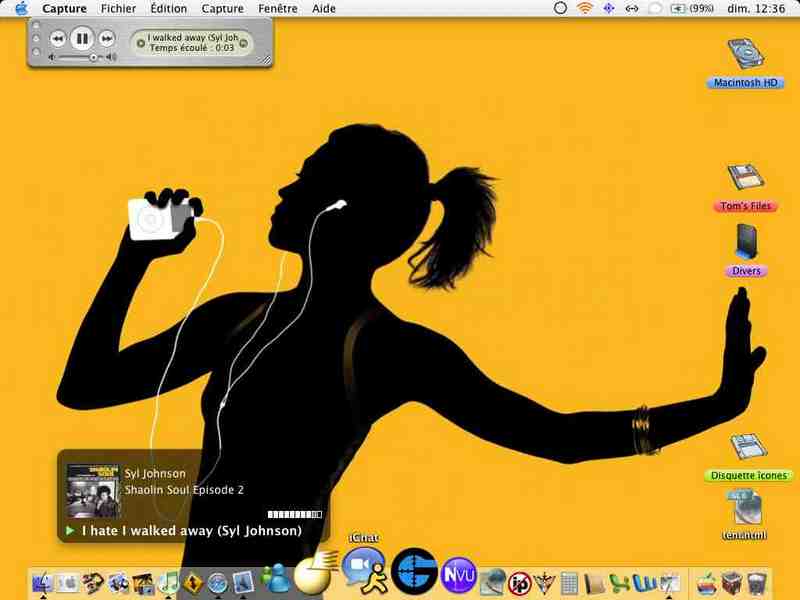
Task: Open Safari compass icon in the dock
Action: click(218, 583)
